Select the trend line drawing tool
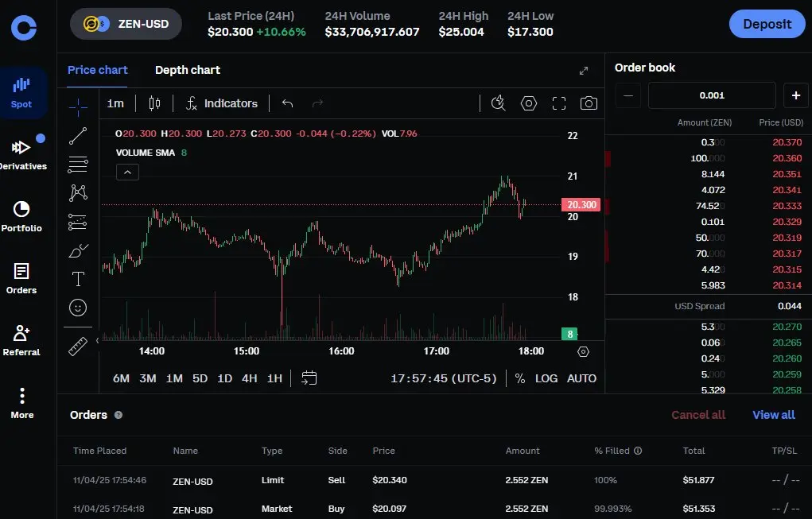The width and height of the screenshot is (812, 519). [78, 136]
